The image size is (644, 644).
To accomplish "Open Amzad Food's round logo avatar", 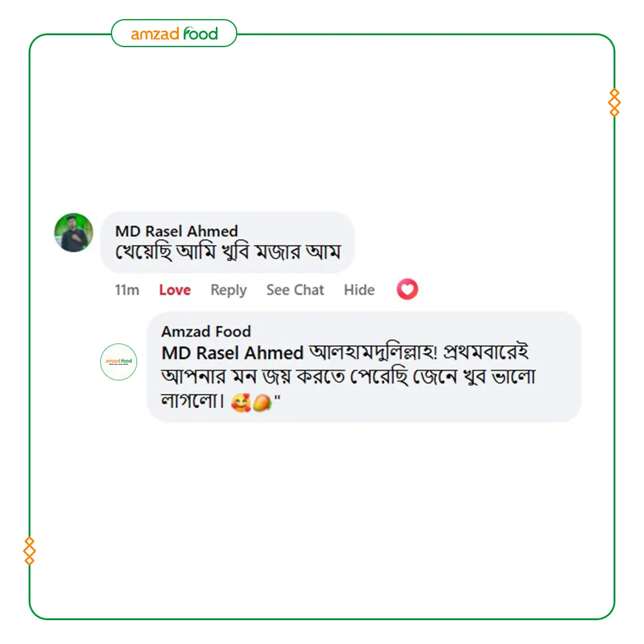I will pos(119,362).
